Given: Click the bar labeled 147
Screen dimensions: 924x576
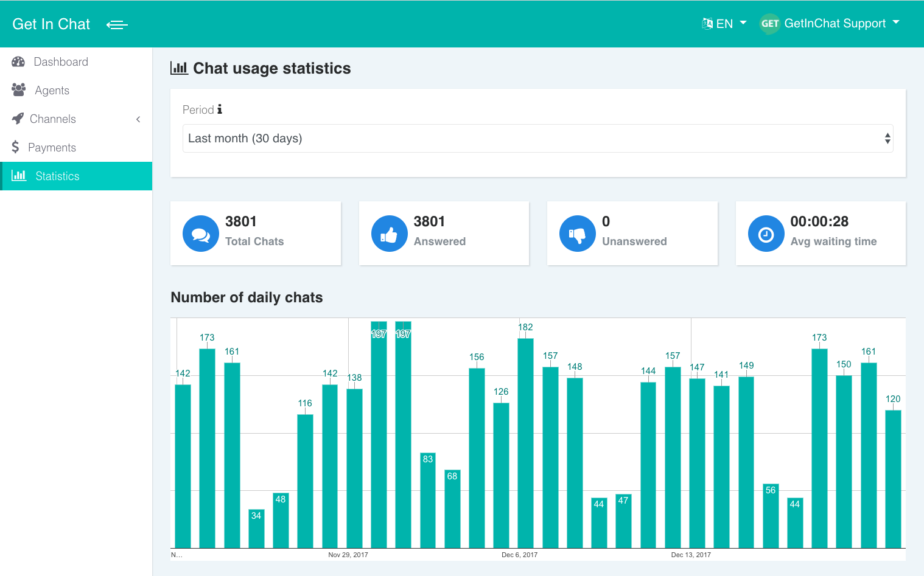Looking at the screenshot, I should point(697,463).
